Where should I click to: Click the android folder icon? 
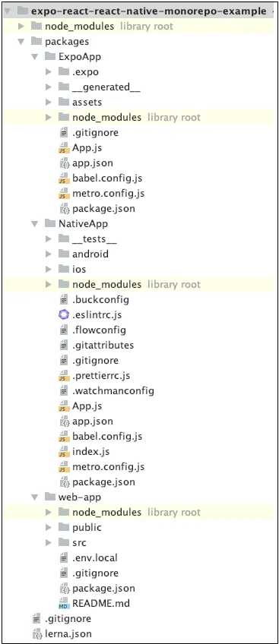point(64,254)
